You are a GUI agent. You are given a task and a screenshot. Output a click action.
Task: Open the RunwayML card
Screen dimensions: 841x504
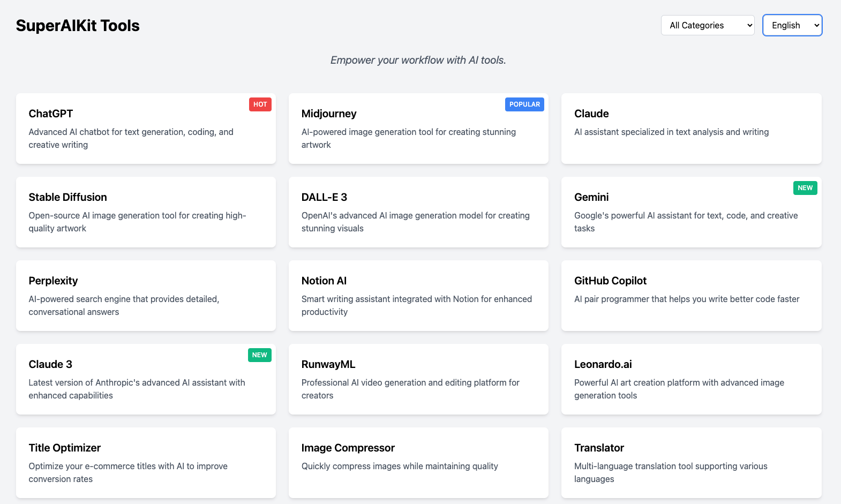[x=418, y=379]
